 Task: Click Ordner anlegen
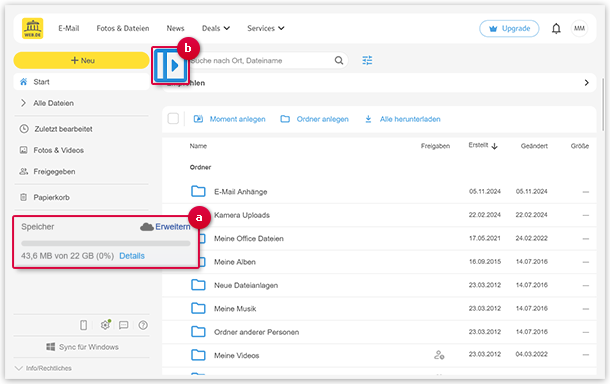pyautogui.click(x=314, y=119)
